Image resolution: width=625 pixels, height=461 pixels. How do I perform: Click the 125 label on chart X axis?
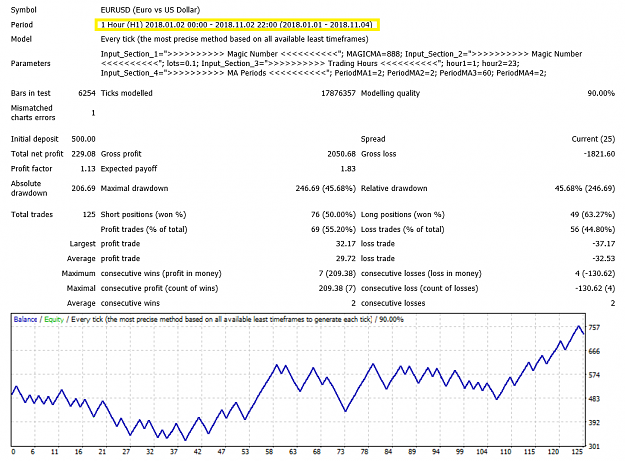point(576,452)
